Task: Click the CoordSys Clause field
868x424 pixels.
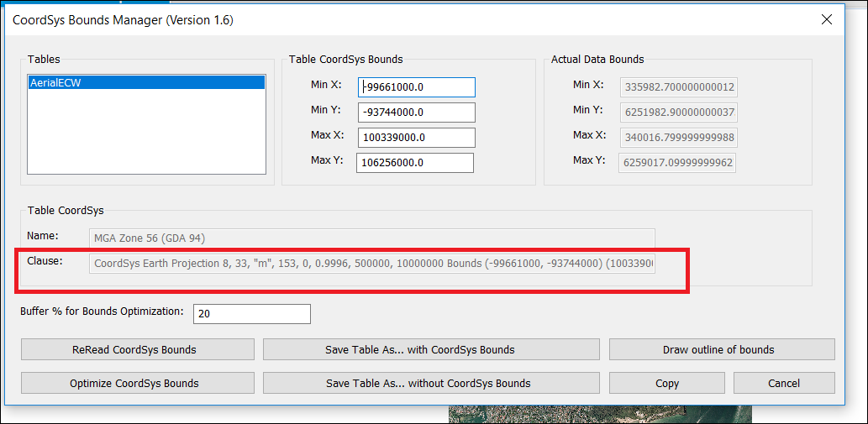Action: coord(371,263)
